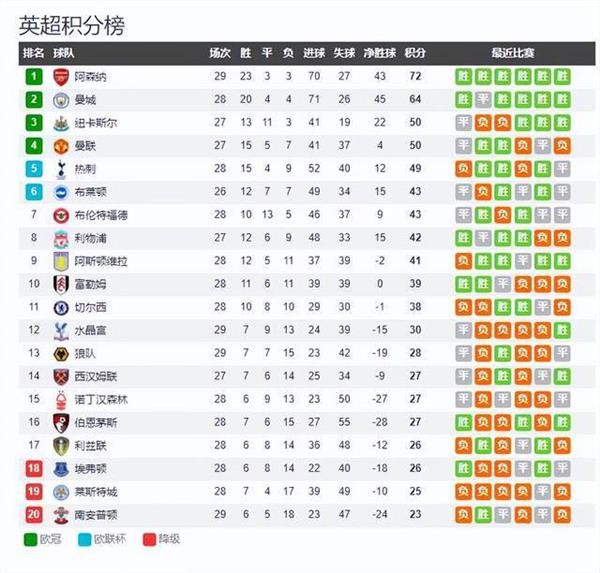600x573 pixels.
Task: Sort by the 净胜球 column header
Action: [x=380, y=53]
